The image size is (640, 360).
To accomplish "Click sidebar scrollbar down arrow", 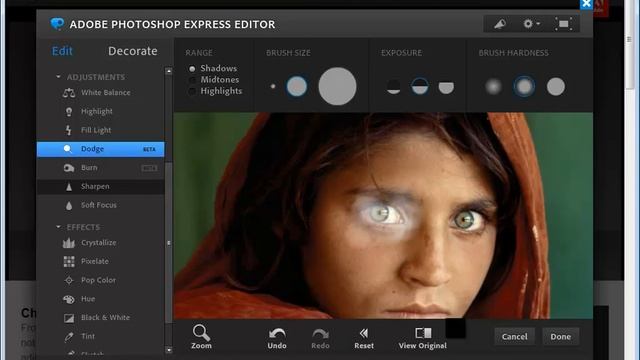I will (x=169, y=350).
